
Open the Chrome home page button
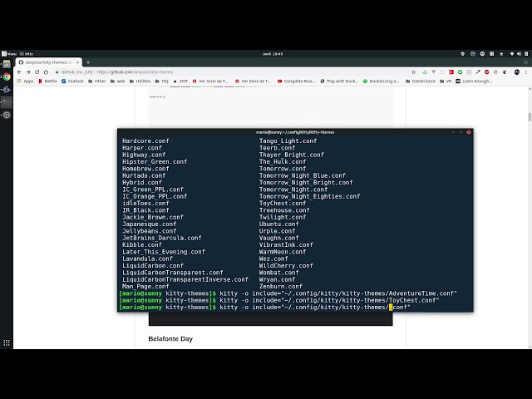click(x=46, y=72)
